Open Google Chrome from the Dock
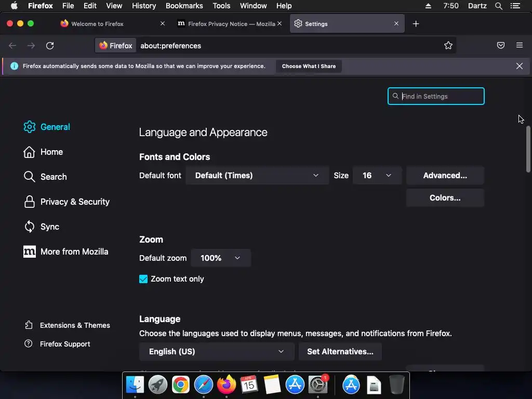532x399 pixels. [180, 384]
